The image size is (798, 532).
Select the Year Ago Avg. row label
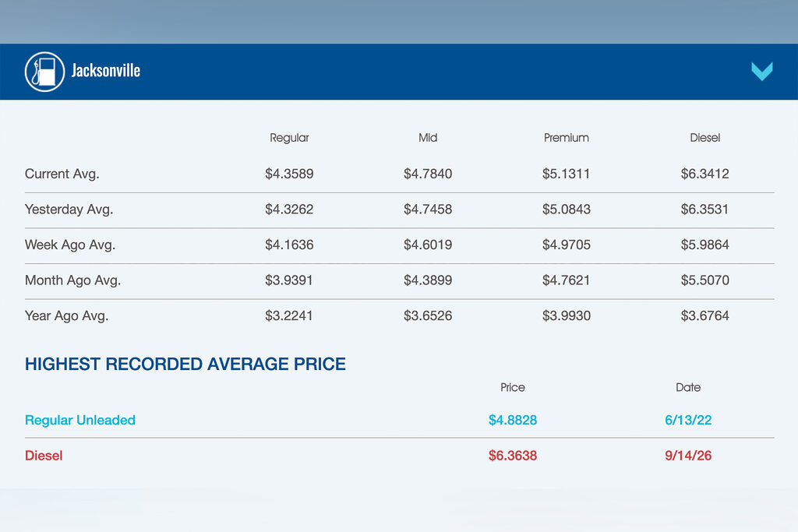click(x=67, y=315)
